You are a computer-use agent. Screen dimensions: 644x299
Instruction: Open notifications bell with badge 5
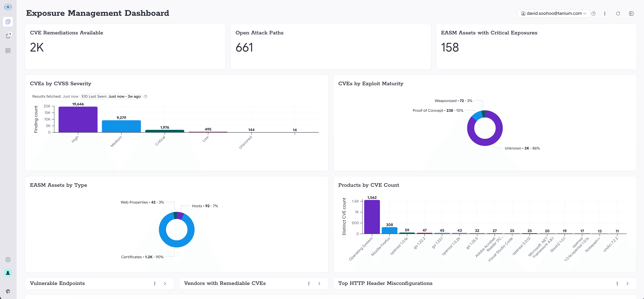(x=8, y=36)
